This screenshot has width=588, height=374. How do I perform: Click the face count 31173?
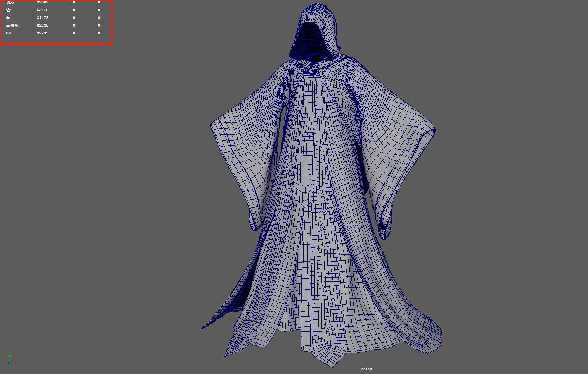(42, 17)
